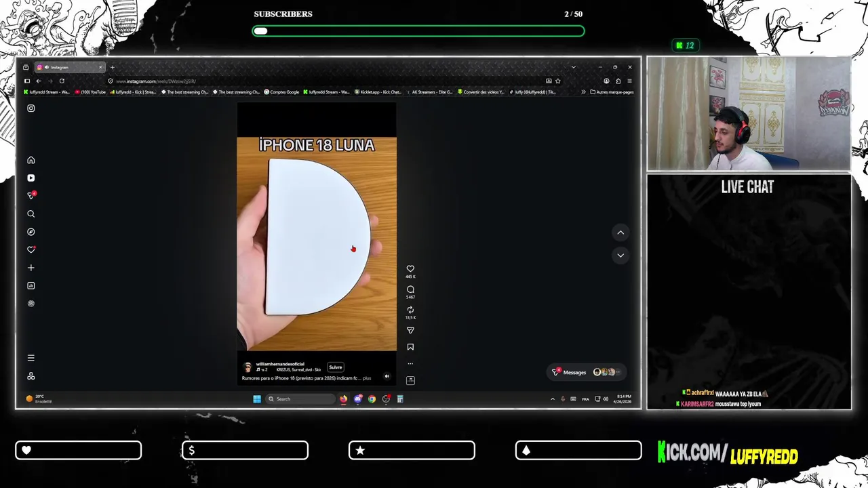
Task: Switch FRA keyboard language indicator
Action: coord(586,399)
